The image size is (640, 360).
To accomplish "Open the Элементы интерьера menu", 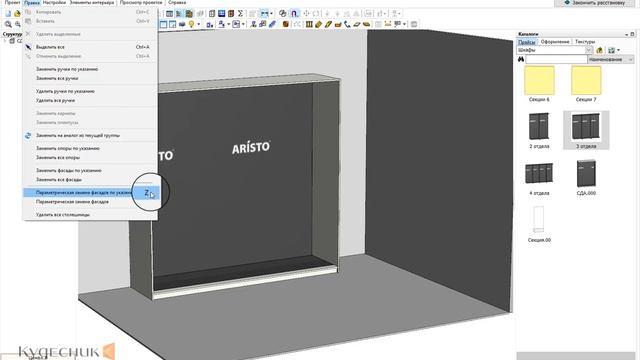I will (x=92, y=2).
